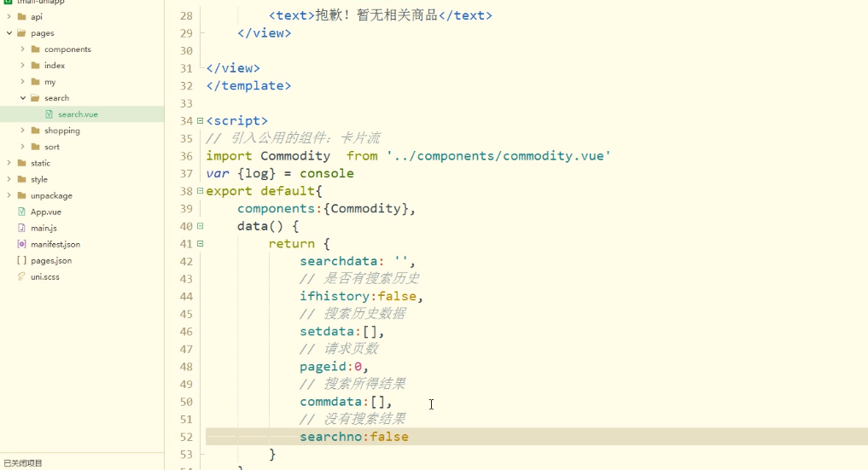Expand the index folder chevron
The width and height of the screenshot is (868, 470).
click(23, 65)
